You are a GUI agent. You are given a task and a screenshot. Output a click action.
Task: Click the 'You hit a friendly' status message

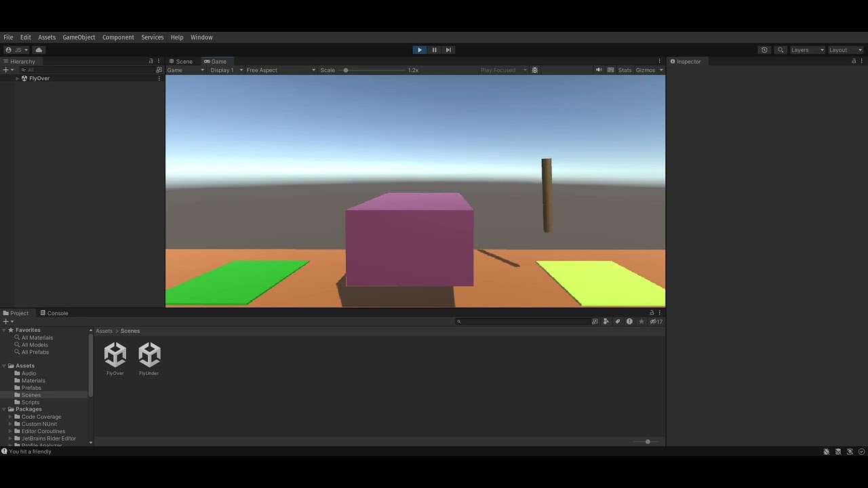pyautogui.click(x=30, y=451)
